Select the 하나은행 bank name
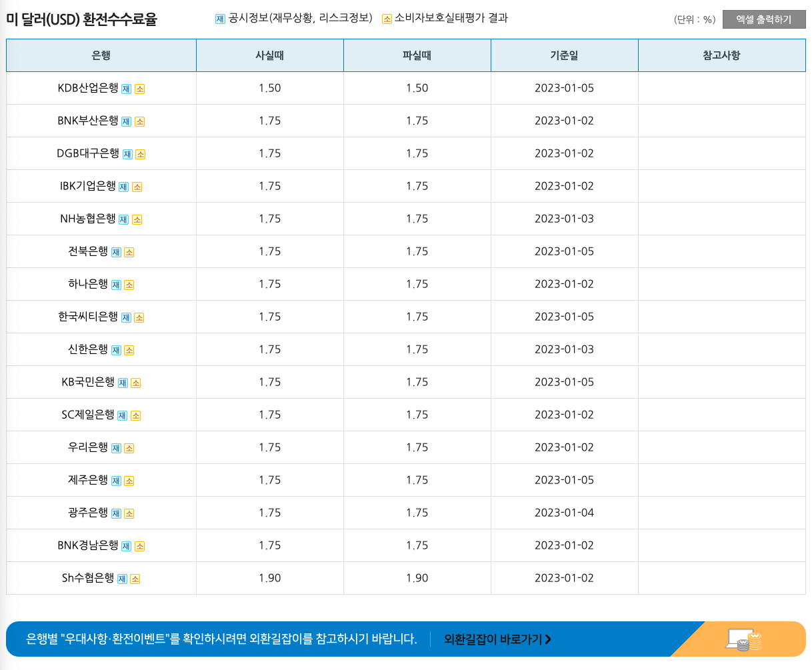This screenshot has width=812, height=670. (88, 284)
